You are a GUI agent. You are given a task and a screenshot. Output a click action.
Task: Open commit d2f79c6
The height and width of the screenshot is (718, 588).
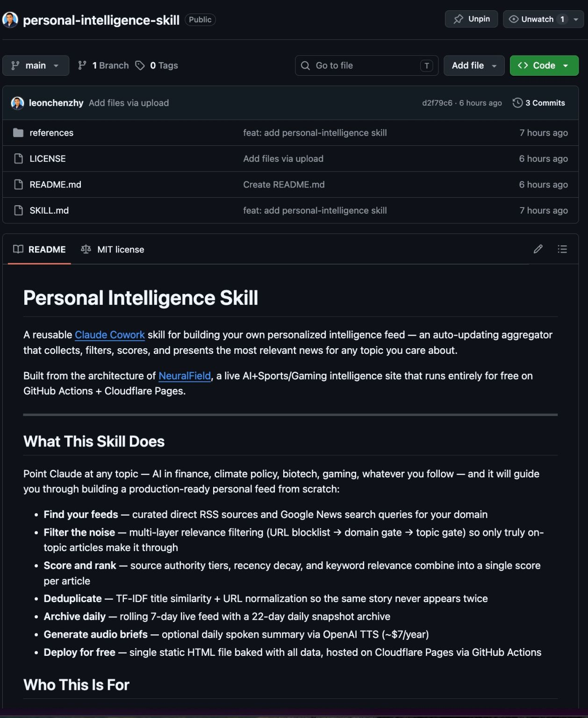(x=438, y=103)
